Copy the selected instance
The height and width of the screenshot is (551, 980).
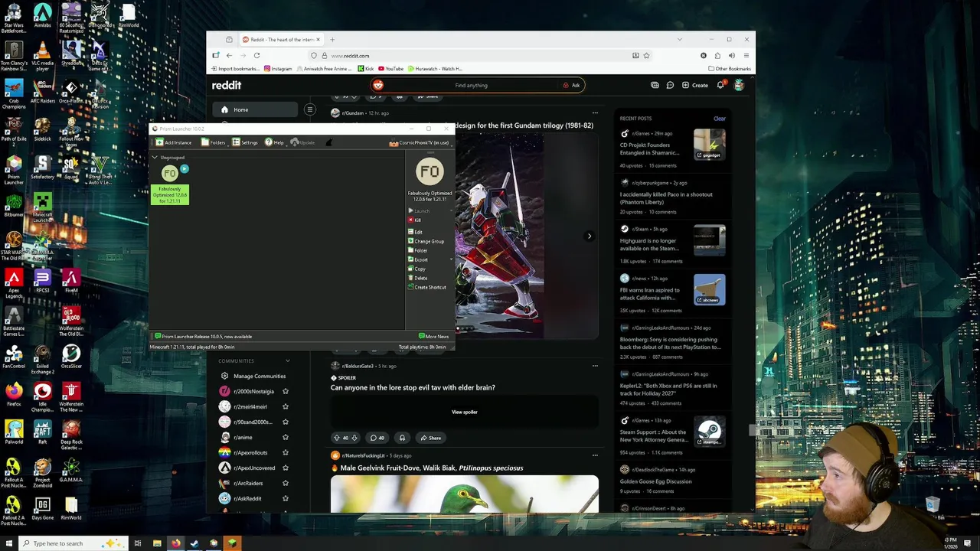tap(417, 269)
